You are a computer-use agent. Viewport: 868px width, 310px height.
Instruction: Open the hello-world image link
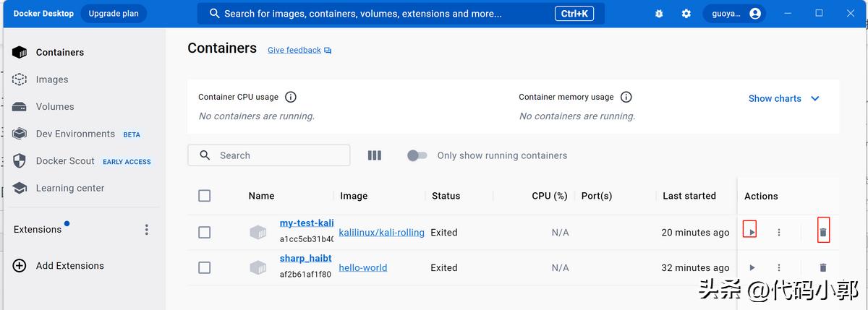[x=363, y=267]
